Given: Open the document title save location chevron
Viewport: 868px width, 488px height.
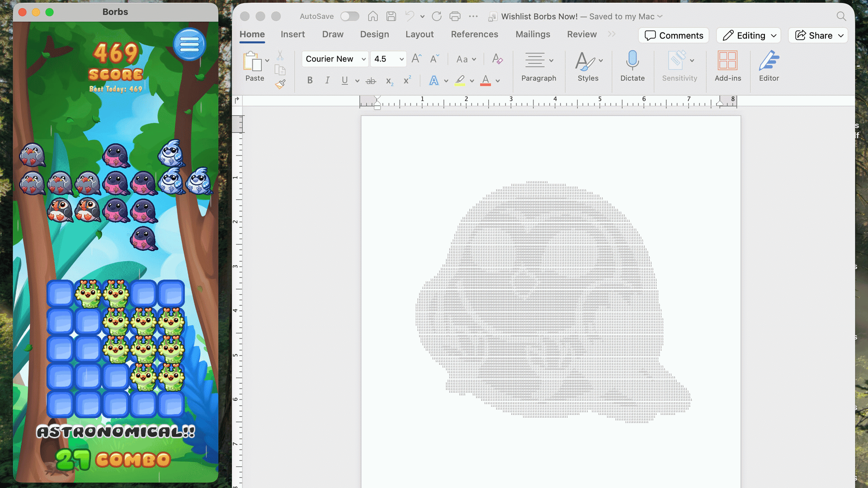Looking at the screenshot, I should pyautogui.click(x=660, y=16).
